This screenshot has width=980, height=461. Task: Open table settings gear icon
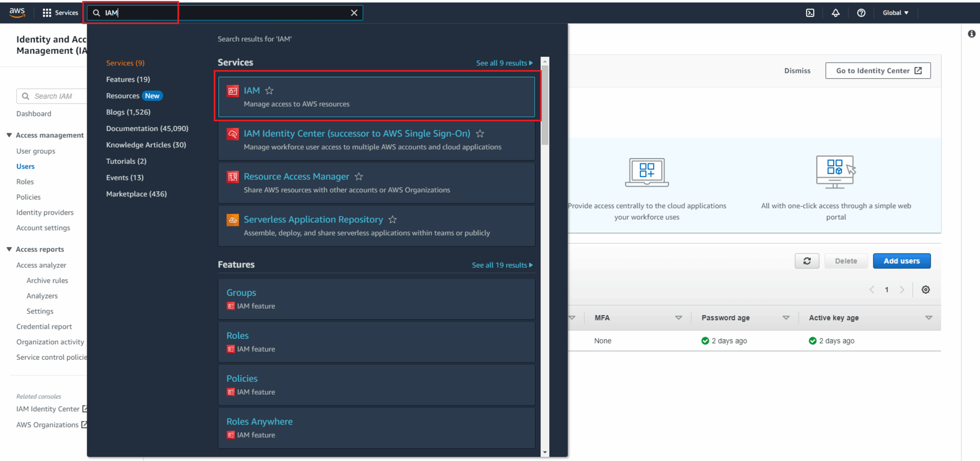point(925,289)
